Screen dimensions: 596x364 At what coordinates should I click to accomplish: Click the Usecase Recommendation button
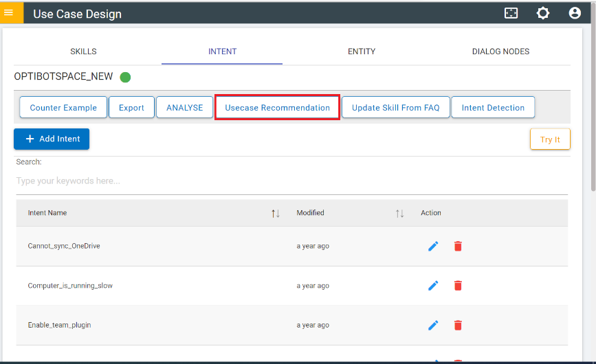[277, 108]
